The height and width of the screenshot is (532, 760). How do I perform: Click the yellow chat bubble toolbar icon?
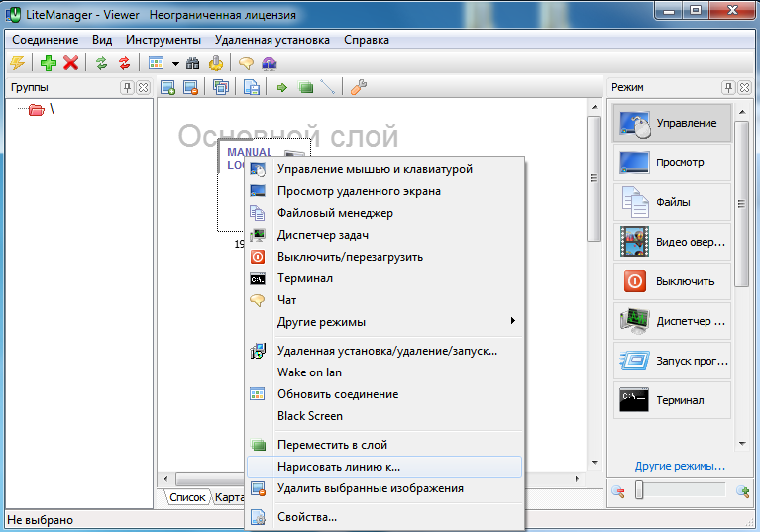click(246, 63)
